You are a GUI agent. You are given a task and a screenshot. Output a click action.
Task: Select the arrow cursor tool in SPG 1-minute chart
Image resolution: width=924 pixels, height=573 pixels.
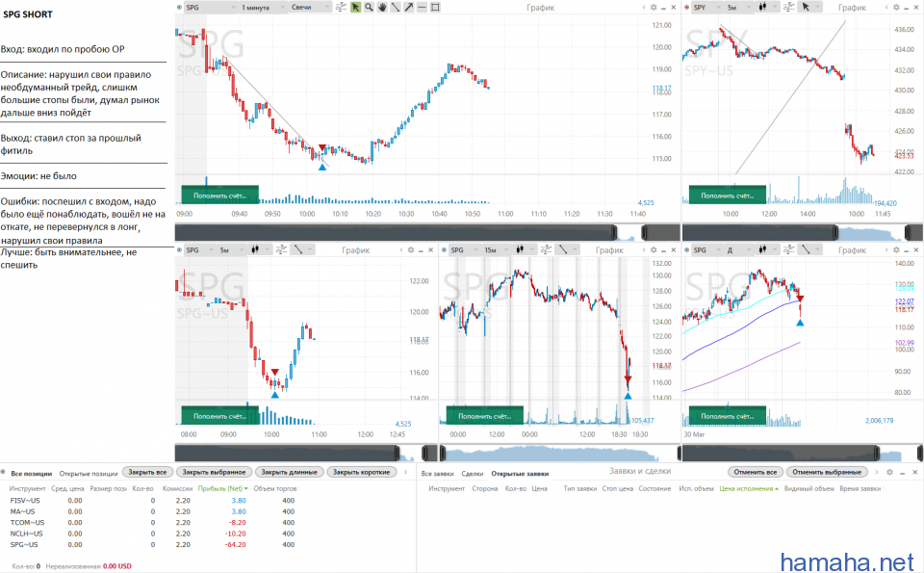[x=355, y=7]
